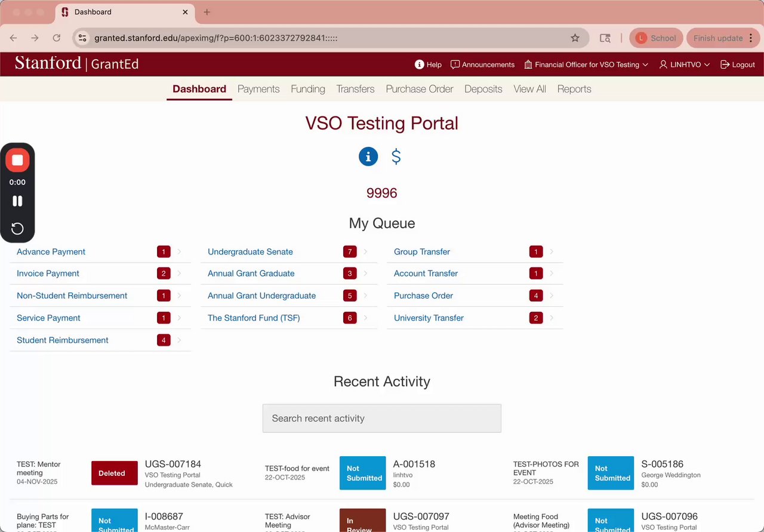Switch to the Funding tab
Viewport: 764px width, 532px height.
[x=308, y=89]
